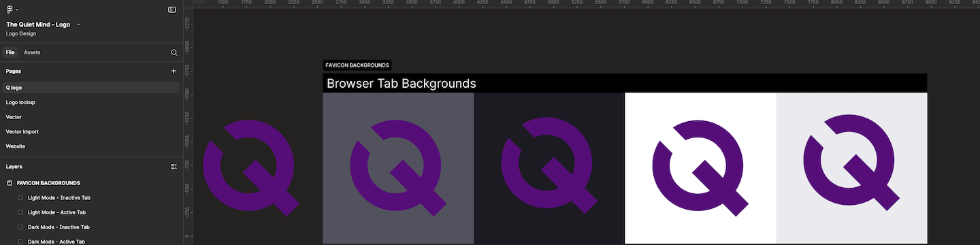
Task: Click frame icon of Dark Mode - Inactive Tab
Action: click(20, 227)
